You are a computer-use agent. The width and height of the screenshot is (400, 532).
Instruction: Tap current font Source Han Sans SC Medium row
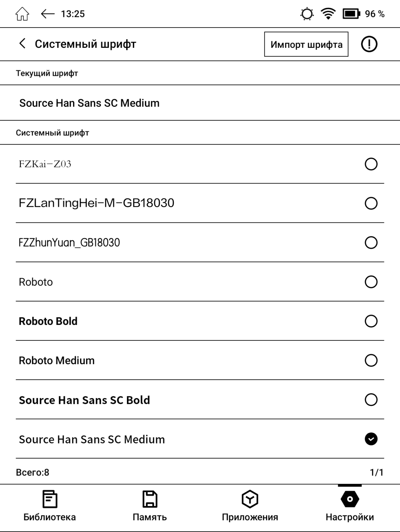coord(200,103)
